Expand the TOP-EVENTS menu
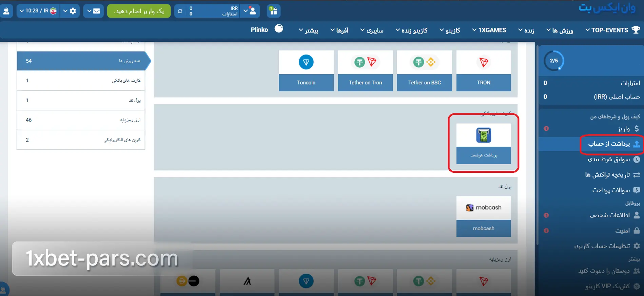This screenshot has height=296, width=644. tap(612, 30)
